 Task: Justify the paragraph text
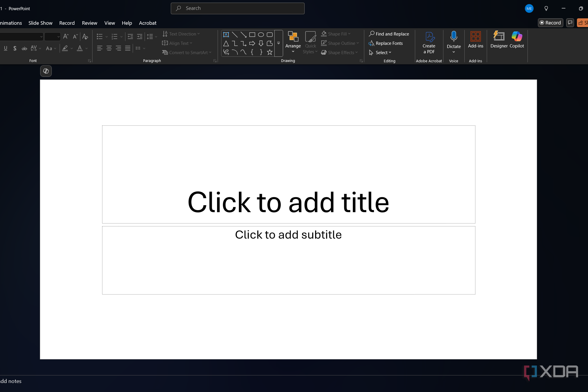pos(128,48)
